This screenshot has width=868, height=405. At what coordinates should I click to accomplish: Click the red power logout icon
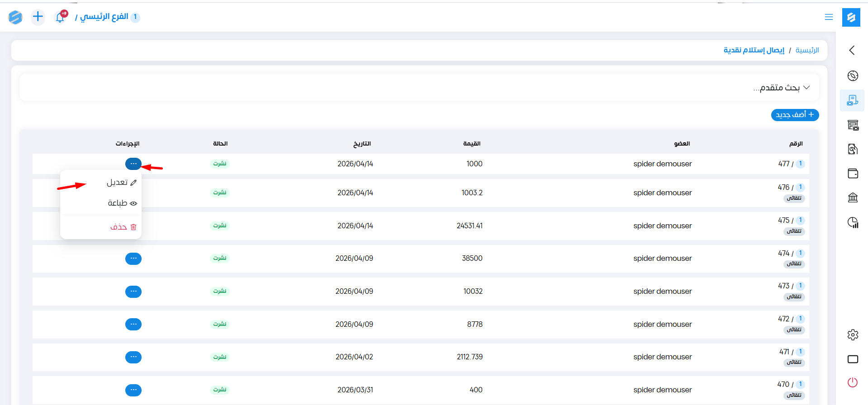coord(853,382)
